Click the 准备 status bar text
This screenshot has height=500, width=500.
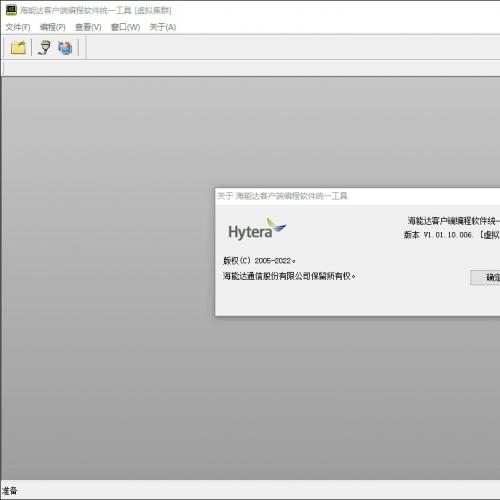pyautogui.click(x=9, y=491)
